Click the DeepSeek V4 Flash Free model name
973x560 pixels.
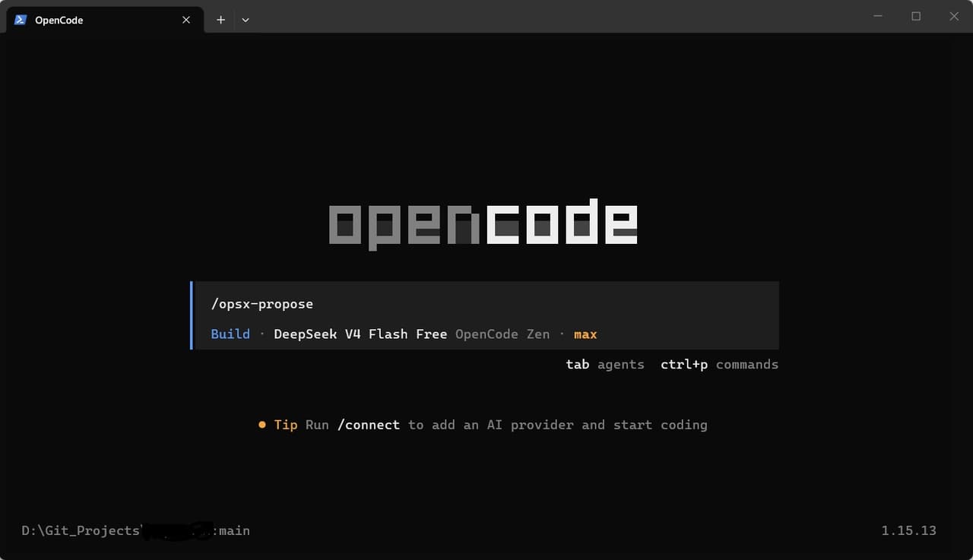[360, 334]
